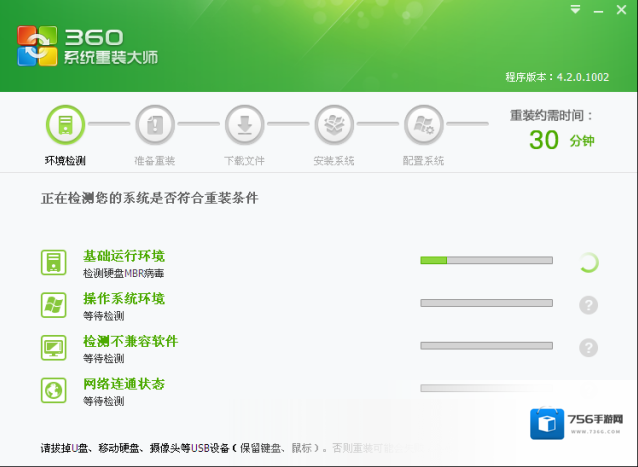The height and width of the screenshot is (467, 638).
Task: Click the 360 系统重装大师 logo
Action: (88, 46)
